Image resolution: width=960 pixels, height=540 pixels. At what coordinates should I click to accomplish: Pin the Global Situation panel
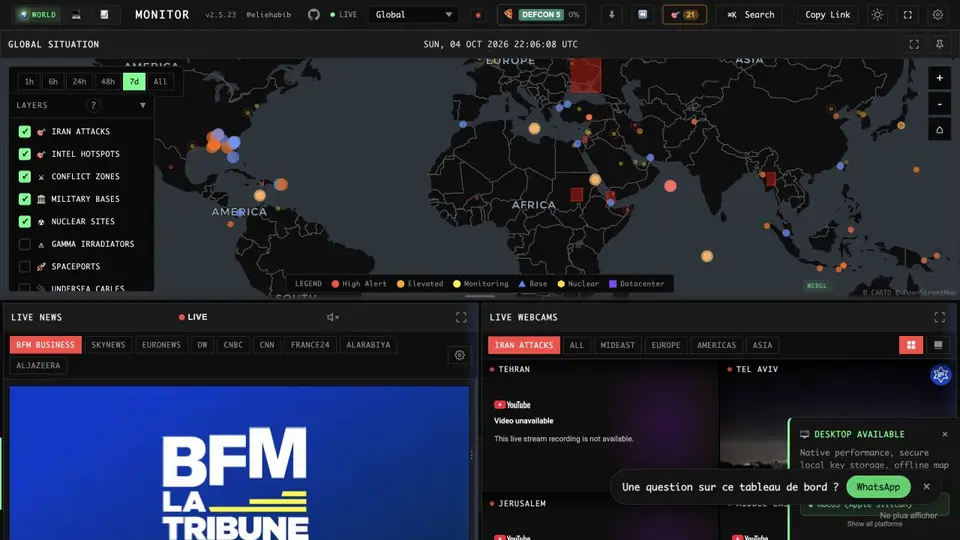click(x=940, y=44)
